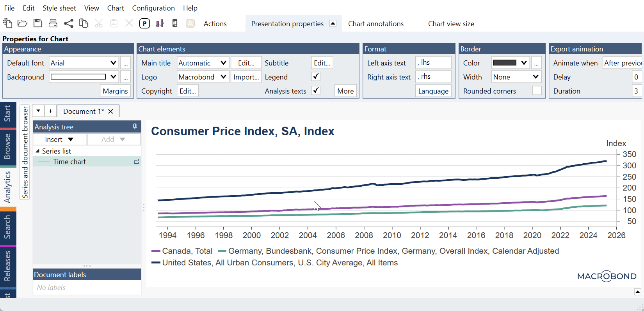Click the Language button

tap(433, 91)
